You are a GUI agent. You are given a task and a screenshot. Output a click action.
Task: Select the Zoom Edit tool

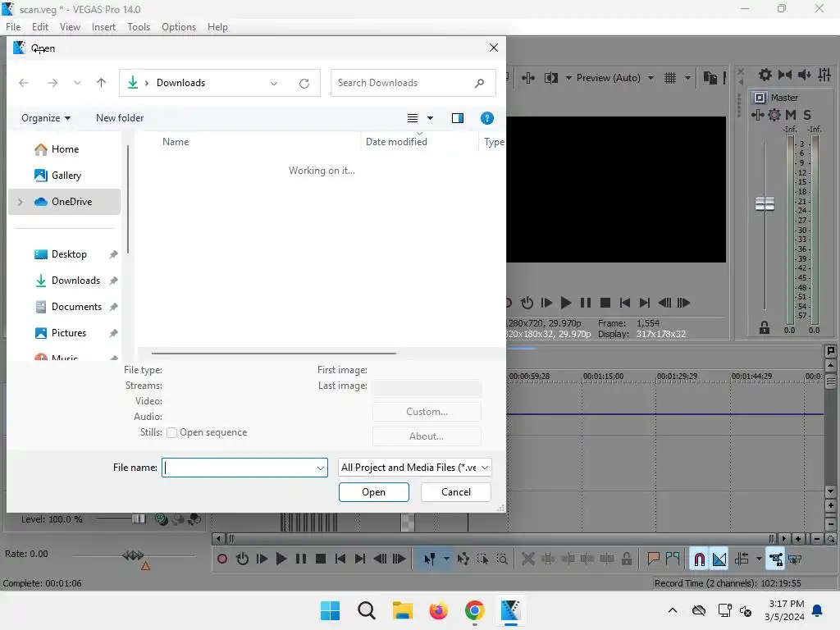502,559
